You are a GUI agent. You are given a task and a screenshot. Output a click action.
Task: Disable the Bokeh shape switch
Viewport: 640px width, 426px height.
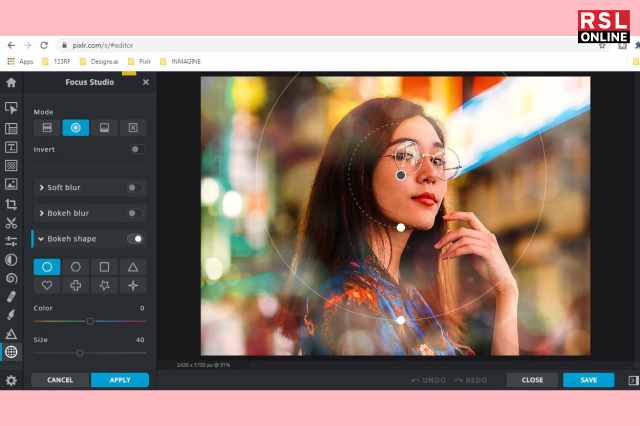tap(135, 239)
